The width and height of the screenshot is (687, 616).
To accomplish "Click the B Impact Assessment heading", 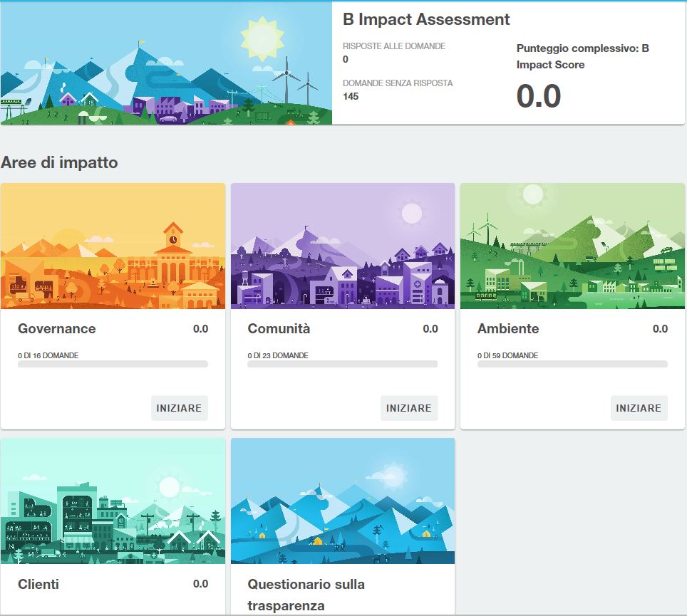I will 426,19.
